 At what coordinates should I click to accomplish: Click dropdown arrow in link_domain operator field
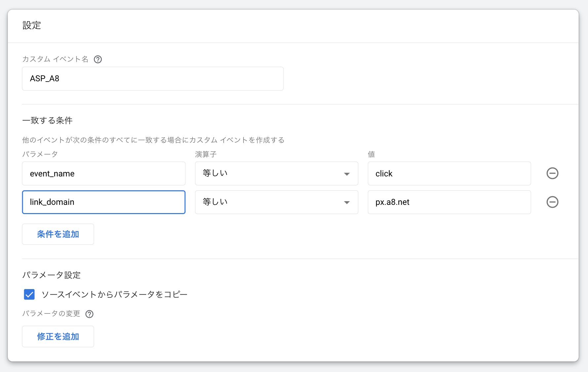[347, 203]
